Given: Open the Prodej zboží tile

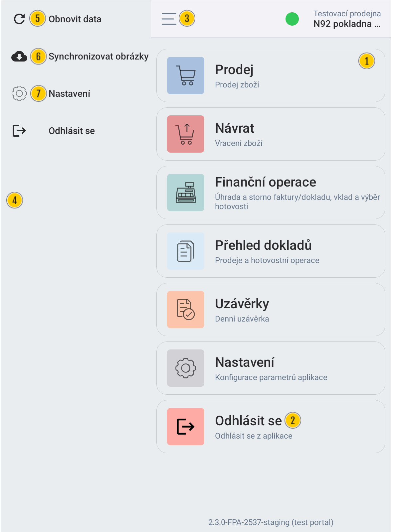Looking at the screenshot, I should point(271,75).
